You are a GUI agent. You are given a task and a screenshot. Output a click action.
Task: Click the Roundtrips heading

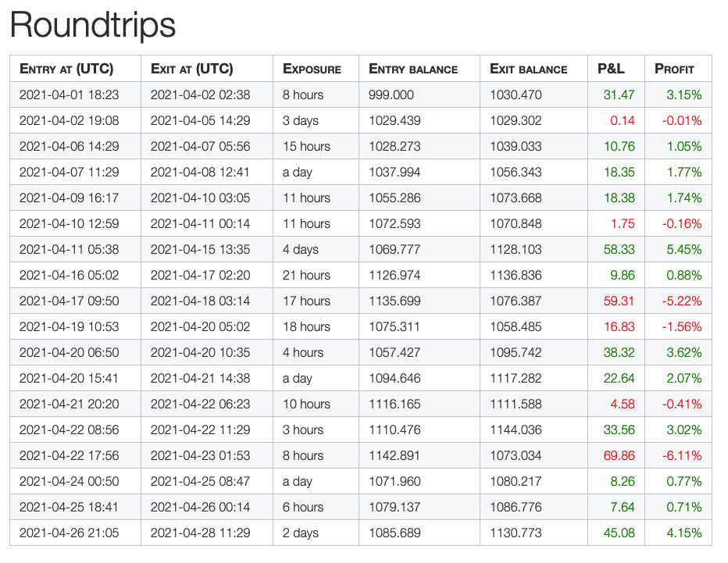tap(93, 26)
